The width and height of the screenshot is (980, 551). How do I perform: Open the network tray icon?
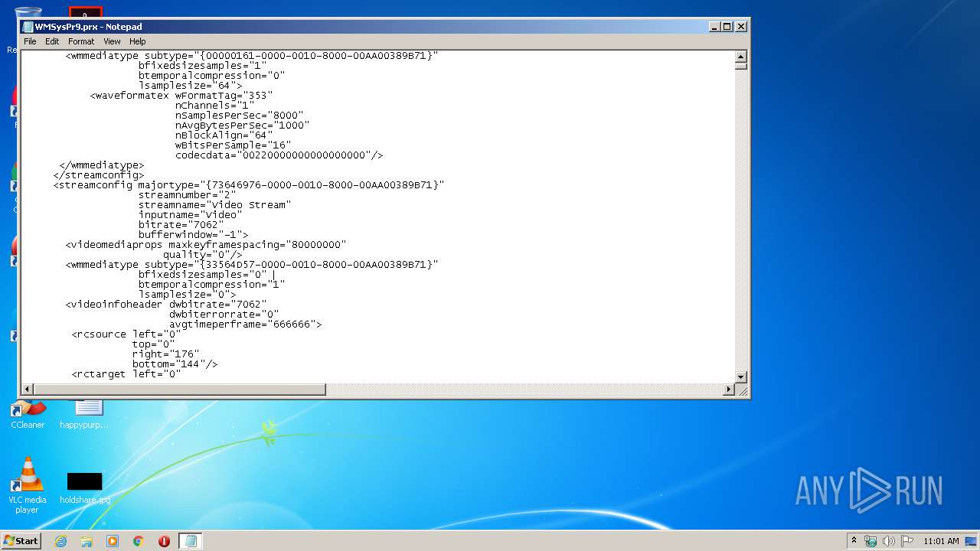871,541
